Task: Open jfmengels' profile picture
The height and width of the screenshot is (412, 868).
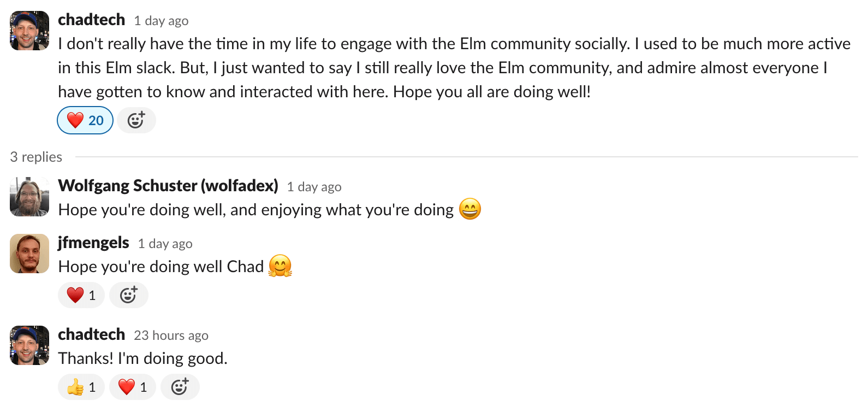Action: (29, 254)
